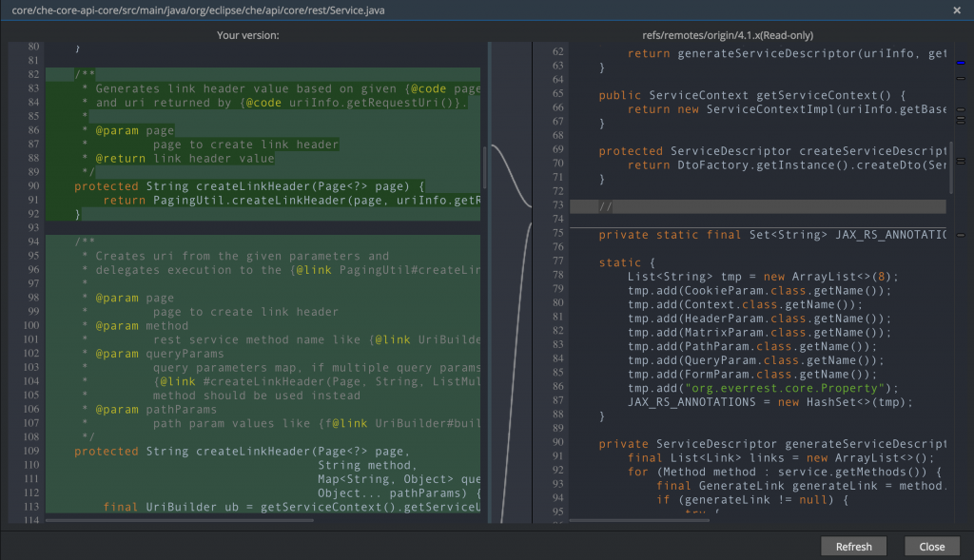Screen dimensions: 974x560
Task: Click the diff connector curve between panes
Action: (511, 178)
